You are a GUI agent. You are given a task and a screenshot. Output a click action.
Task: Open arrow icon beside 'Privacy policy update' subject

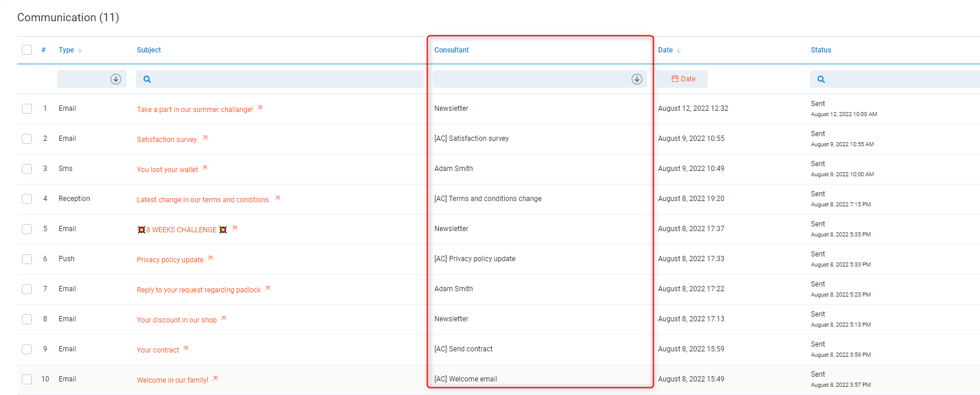point(210,258)
